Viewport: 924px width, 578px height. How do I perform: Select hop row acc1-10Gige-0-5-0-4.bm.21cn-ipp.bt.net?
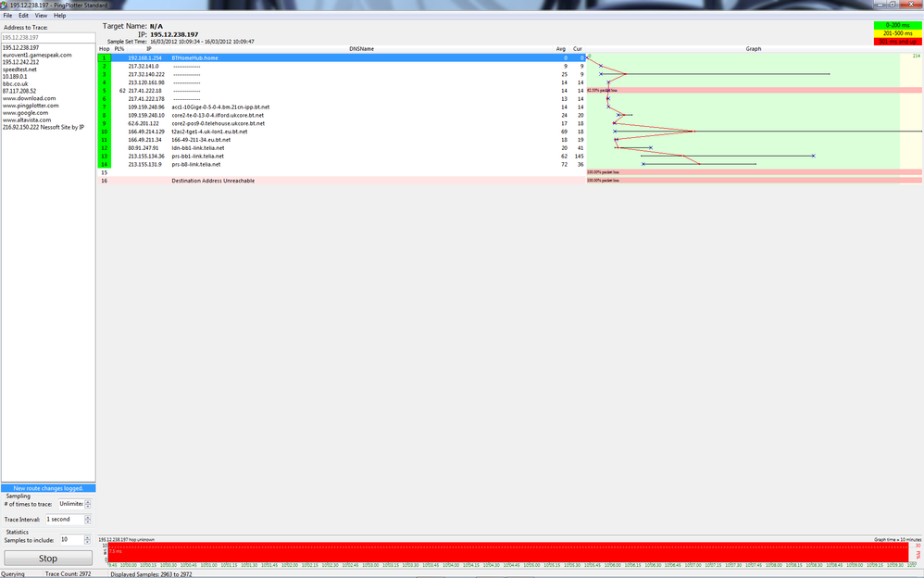tap(342, 107)
